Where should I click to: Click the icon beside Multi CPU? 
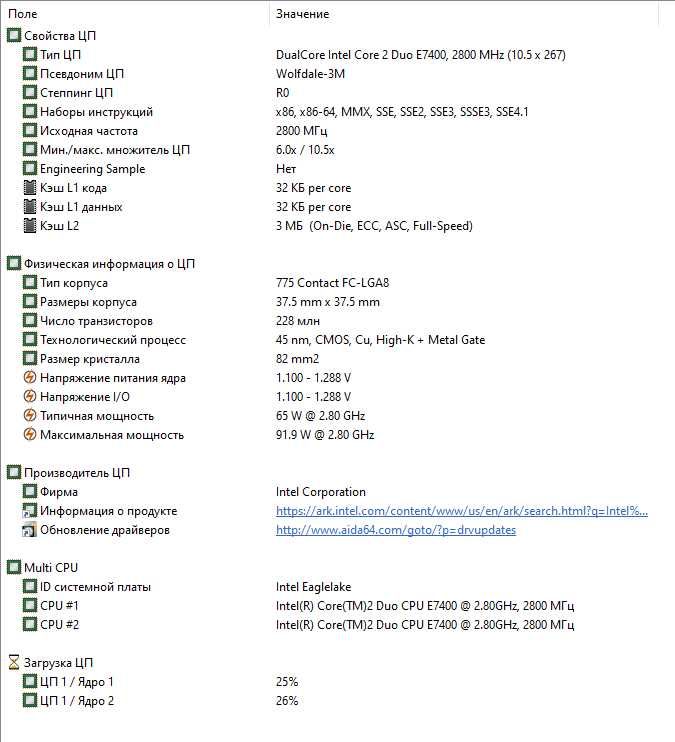click(14, 567)
